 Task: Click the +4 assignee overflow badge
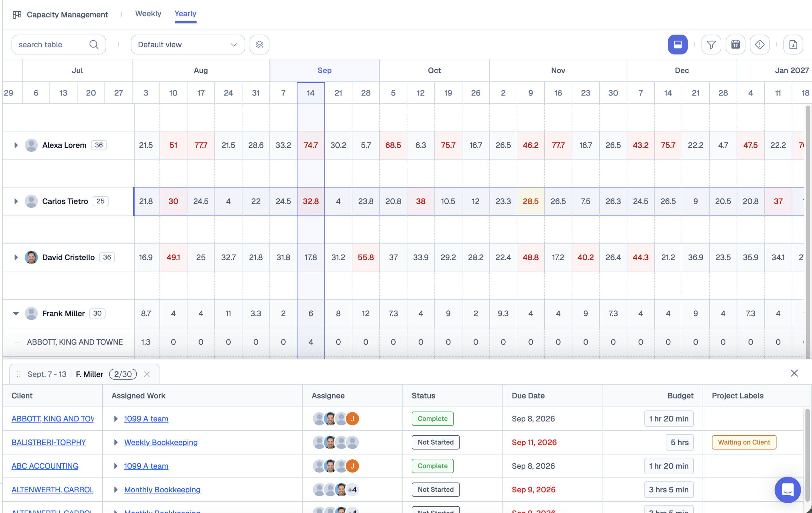(352, 490)
